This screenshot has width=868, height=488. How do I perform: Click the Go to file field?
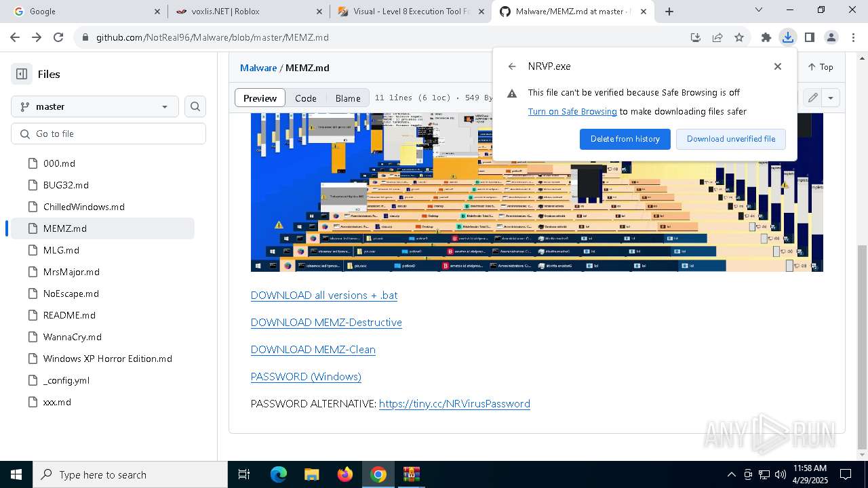tap(108, 134)
